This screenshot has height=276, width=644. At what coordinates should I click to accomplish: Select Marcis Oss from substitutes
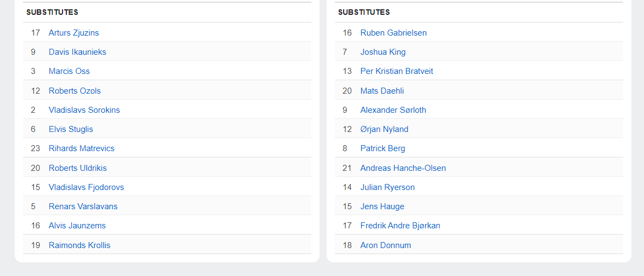coord(69,71)
